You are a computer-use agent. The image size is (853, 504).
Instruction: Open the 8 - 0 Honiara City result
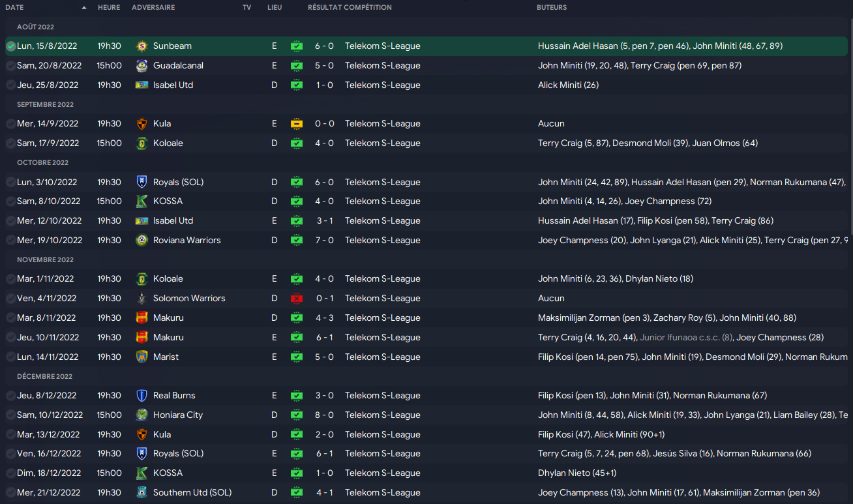point(324,415)
